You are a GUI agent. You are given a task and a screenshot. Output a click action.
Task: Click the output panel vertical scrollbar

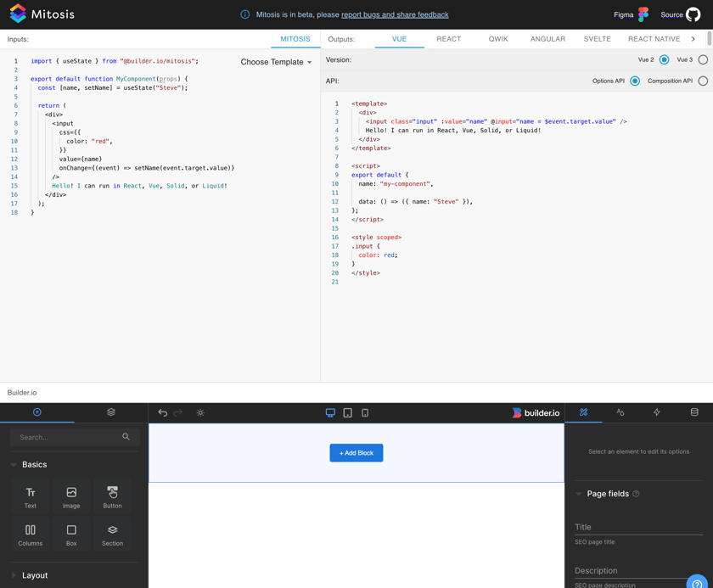[710, 39]
